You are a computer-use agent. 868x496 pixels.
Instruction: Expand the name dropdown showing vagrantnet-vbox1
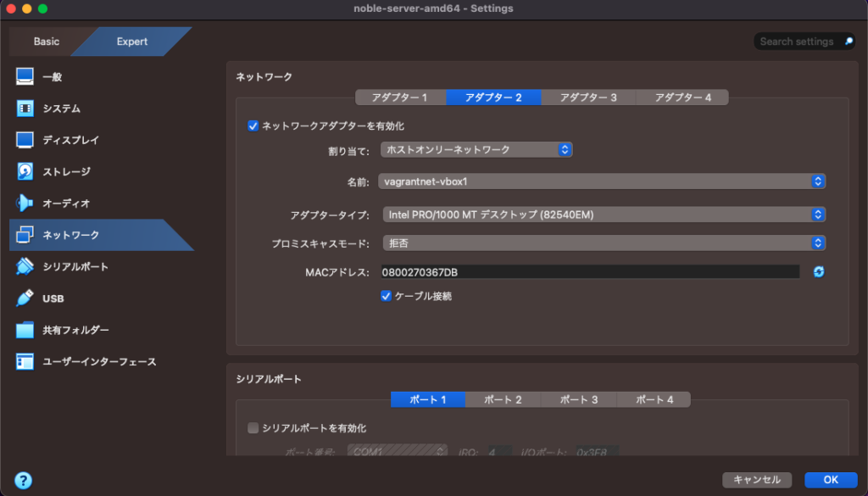[x=603, y=181]
